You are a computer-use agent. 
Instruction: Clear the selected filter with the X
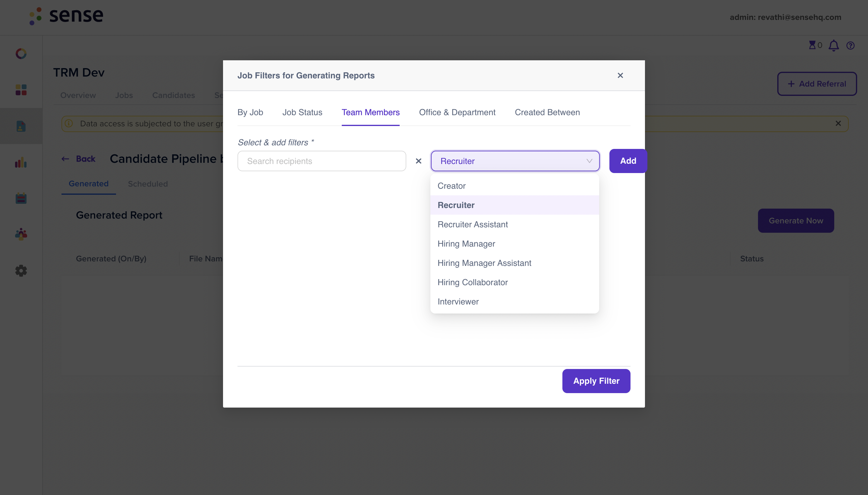[x=418, y=161]
